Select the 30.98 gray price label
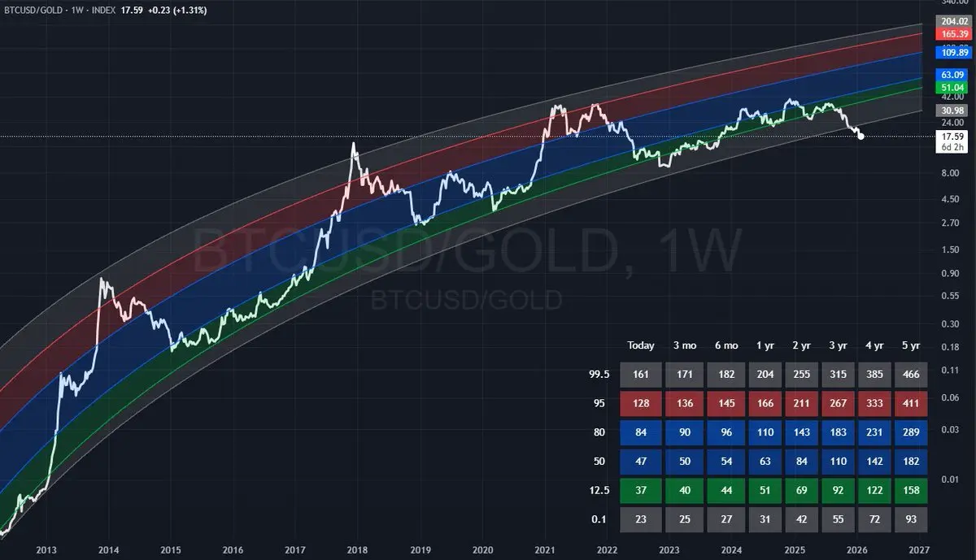This screenshot has height=560, width=976. pyautogui.click(x=952, y=111)
